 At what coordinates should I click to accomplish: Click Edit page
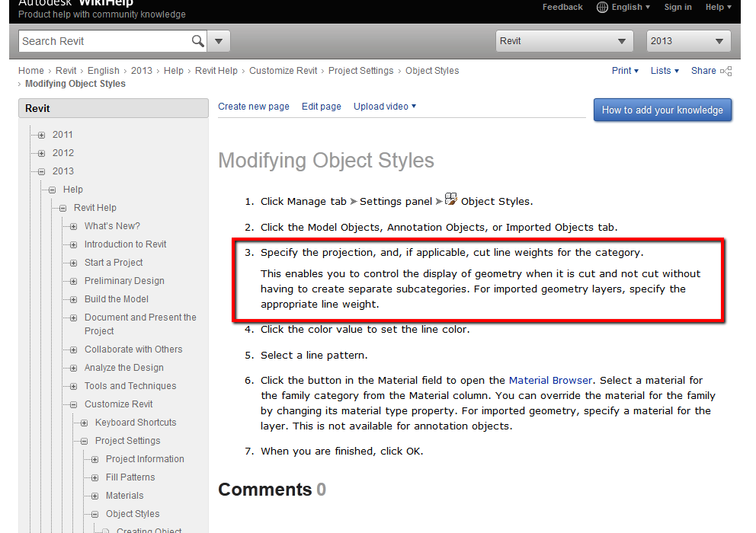coord(321,107)
